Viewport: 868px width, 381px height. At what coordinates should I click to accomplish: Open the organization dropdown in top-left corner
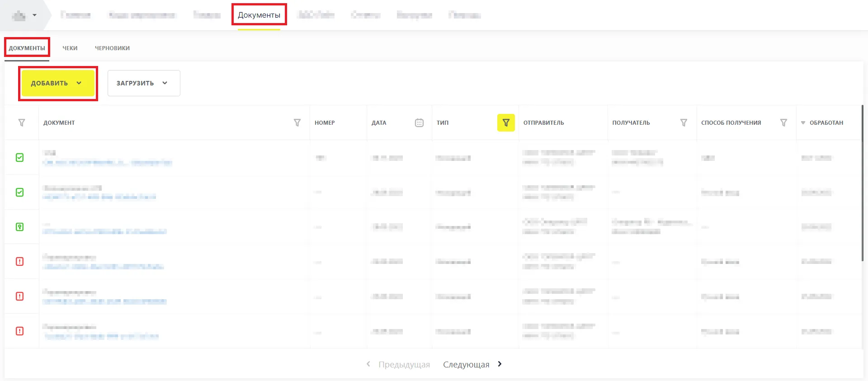click(24, 15)
